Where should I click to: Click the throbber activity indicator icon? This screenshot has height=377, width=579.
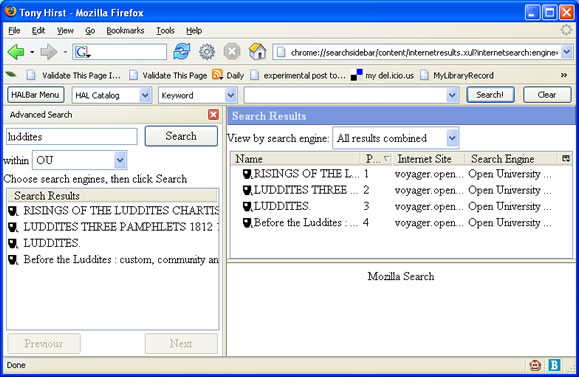pyautogui.click(x=566, y=30)
